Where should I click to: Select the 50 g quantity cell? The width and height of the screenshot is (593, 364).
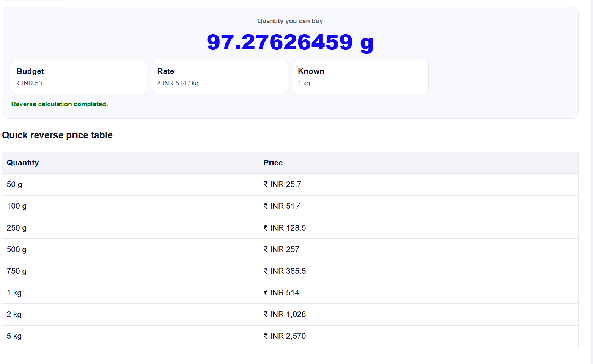coord(131,185)
